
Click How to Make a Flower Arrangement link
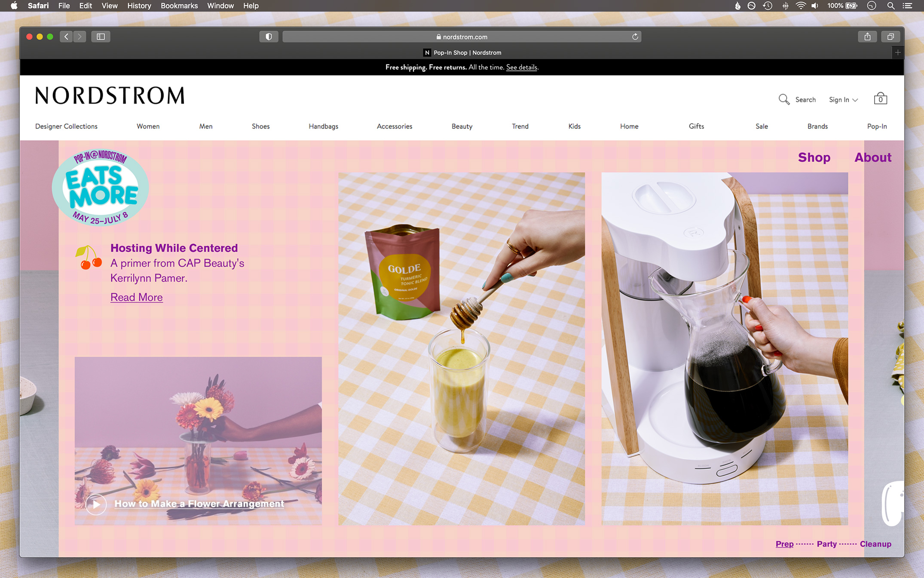199,504
